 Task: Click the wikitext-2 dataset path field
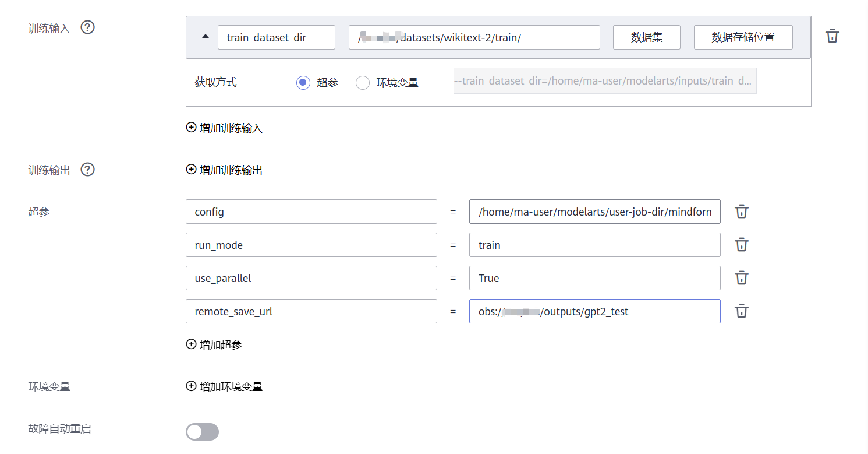(474, 37)
